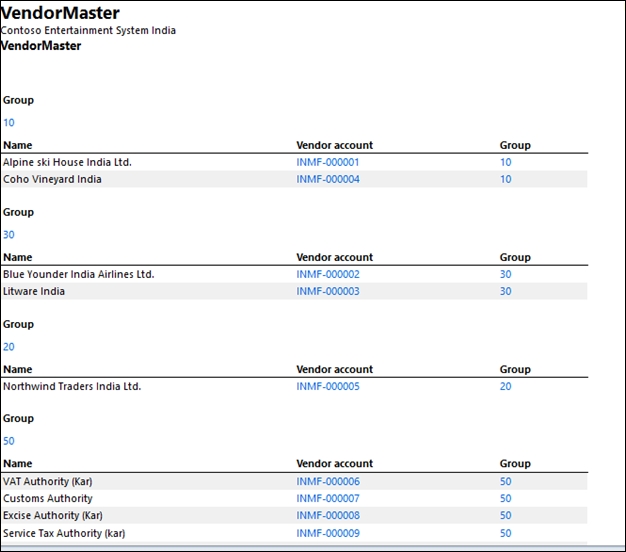This screenshot has width=626, height=552.
Task: Open vendor account INMF-000003 link
Action: click(x=328, y=291)
